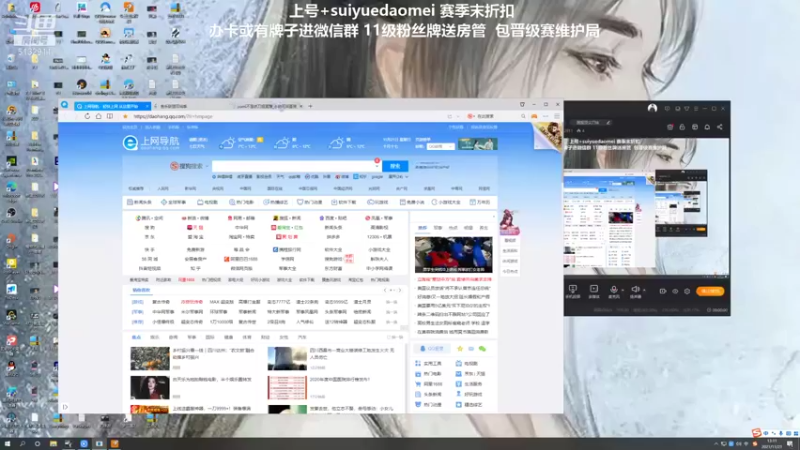The height and width of the screenshot is (450, 800).
Task: Open the 凤凰·军事 site link
Action: 379,218
